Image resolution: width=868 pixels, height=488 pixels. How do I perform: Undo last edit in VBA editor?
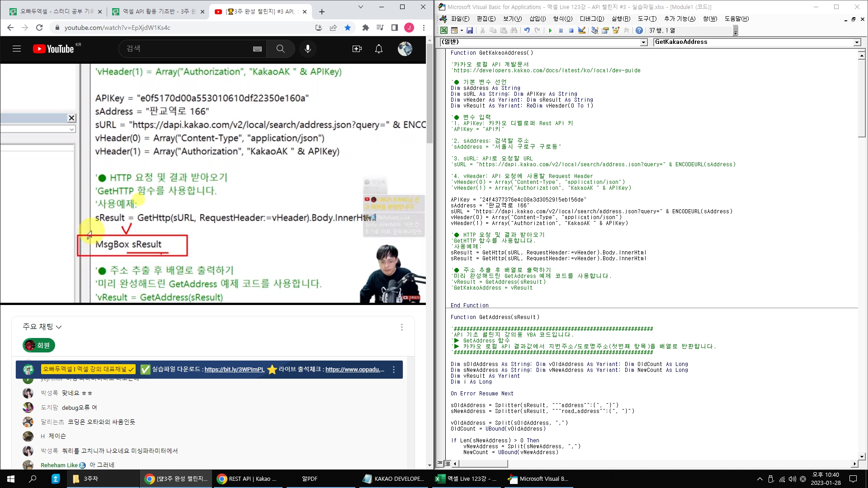pyautogui.click(x=527, y=30)
